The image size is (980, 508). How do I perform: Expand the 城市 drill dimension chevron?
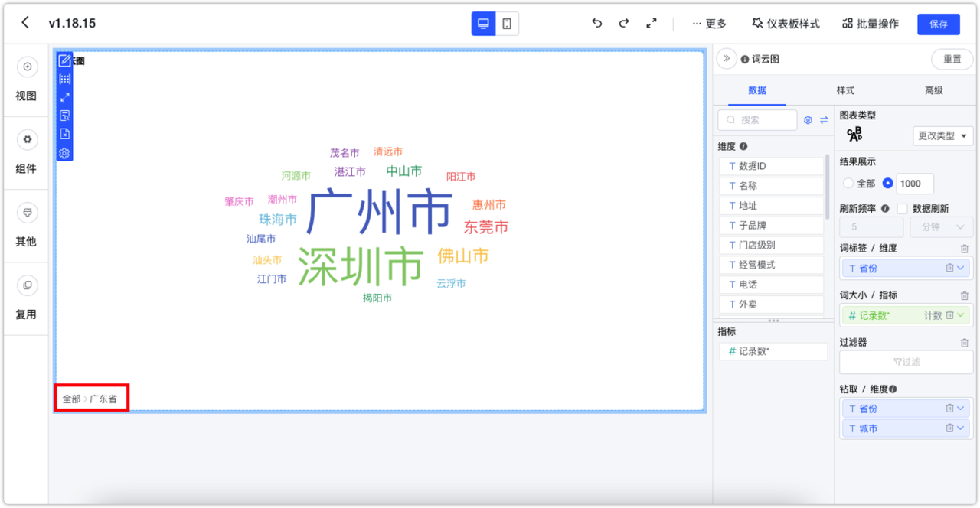pos(962,428)
